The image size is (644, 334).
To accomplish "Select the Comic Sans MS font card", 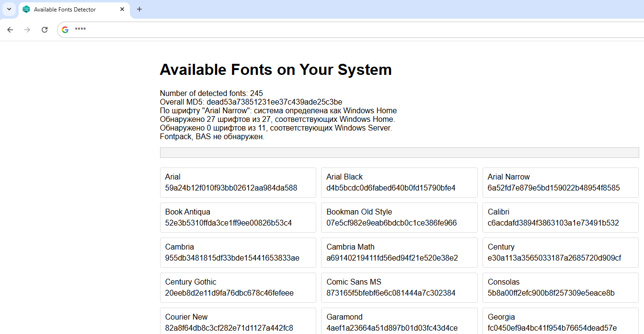I will 399,287.
